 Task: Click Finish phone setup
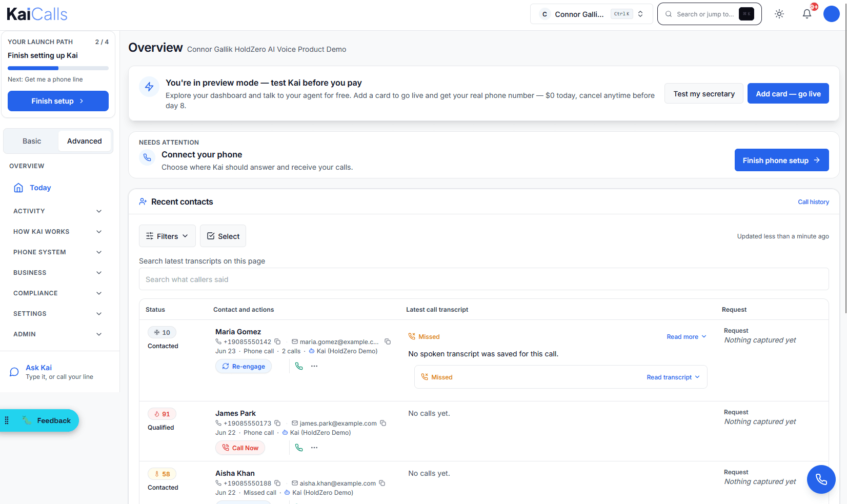(x=781, y=160)
